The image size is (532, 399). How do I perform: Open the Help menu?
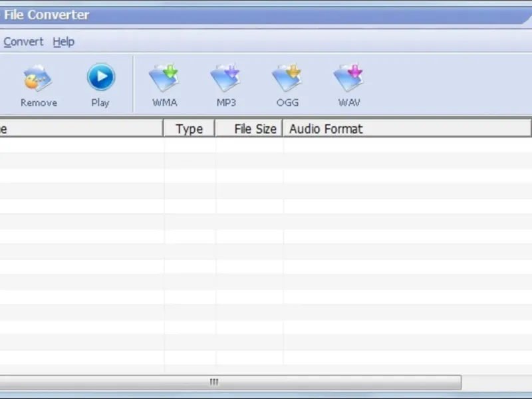coord(63,42)
